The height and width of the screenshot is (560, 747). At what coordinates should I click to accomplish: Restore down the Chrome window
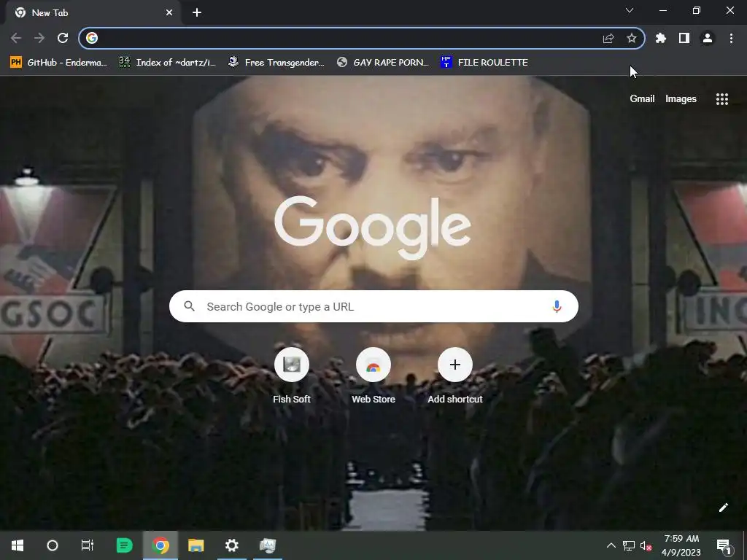pos(697,10)
